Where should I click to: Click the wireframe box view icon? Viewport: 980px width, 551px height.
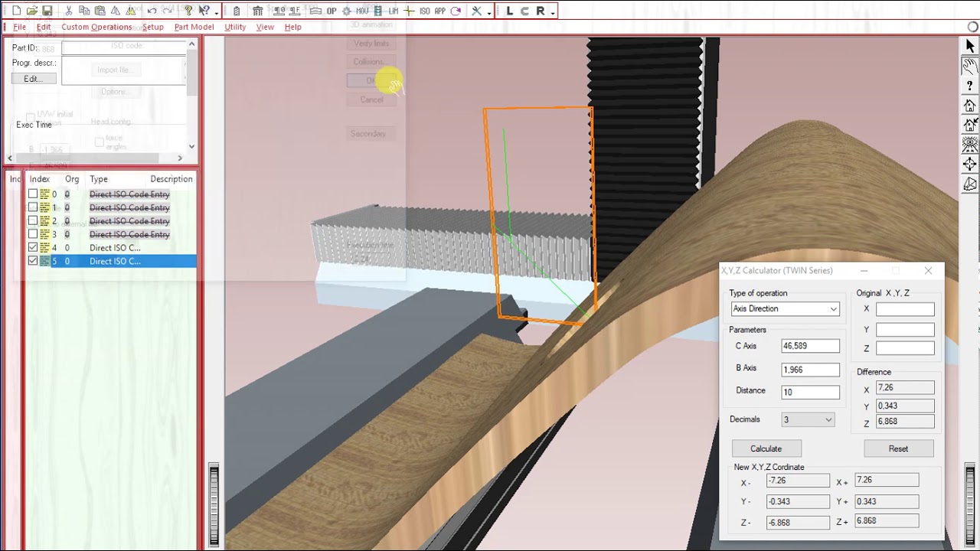pos(970,184)
